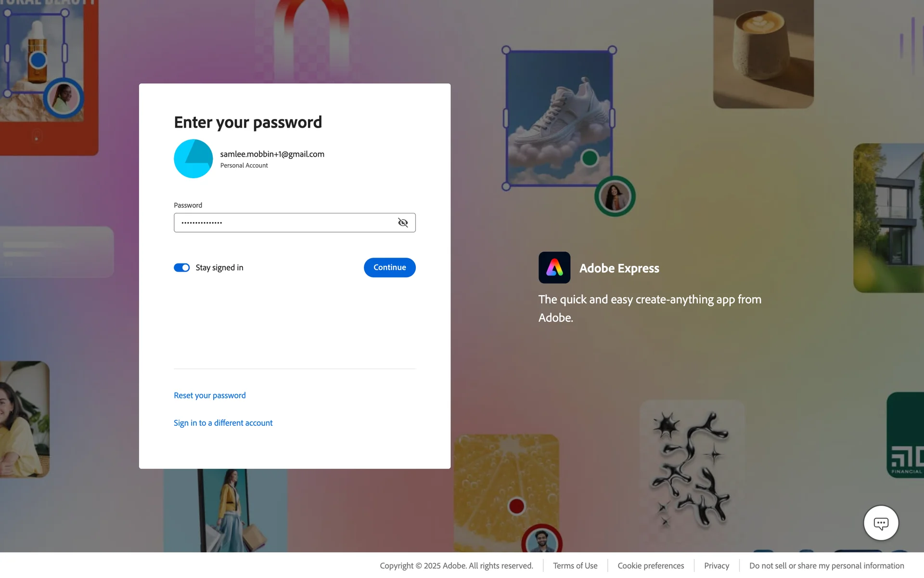Click the cyan account avatar
Image resolution: width=924 pixels, height=578 pixels.
pos(193,159)
